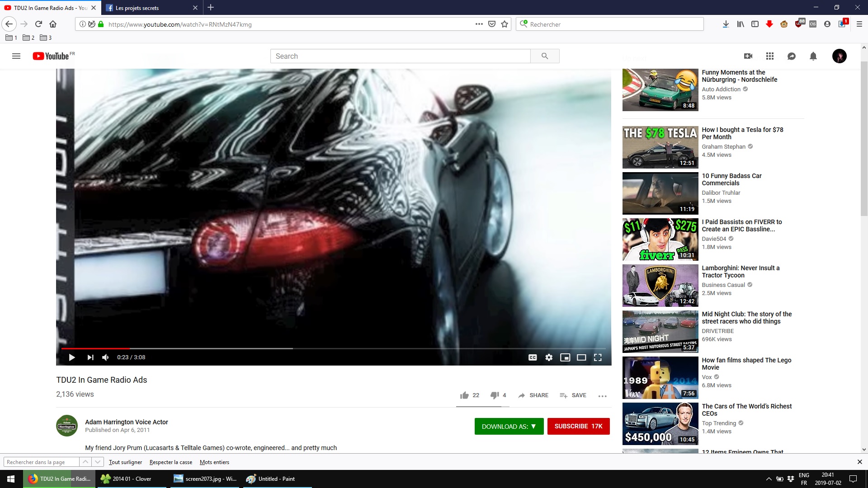Click the Share button
868x488 pixels.
[x=533, y=395]
